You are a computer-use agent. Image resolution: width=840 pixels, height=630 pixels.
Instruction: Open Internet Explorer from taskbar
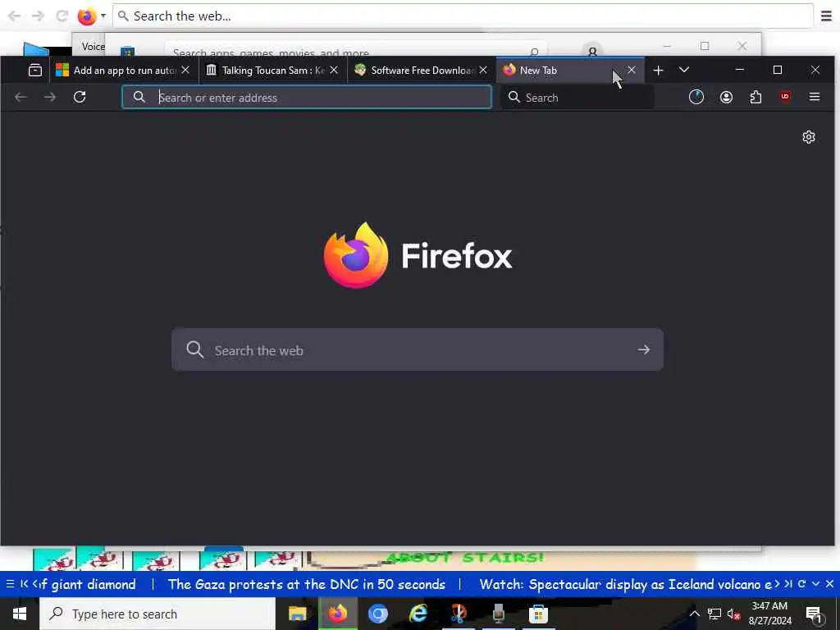point(418,614)
